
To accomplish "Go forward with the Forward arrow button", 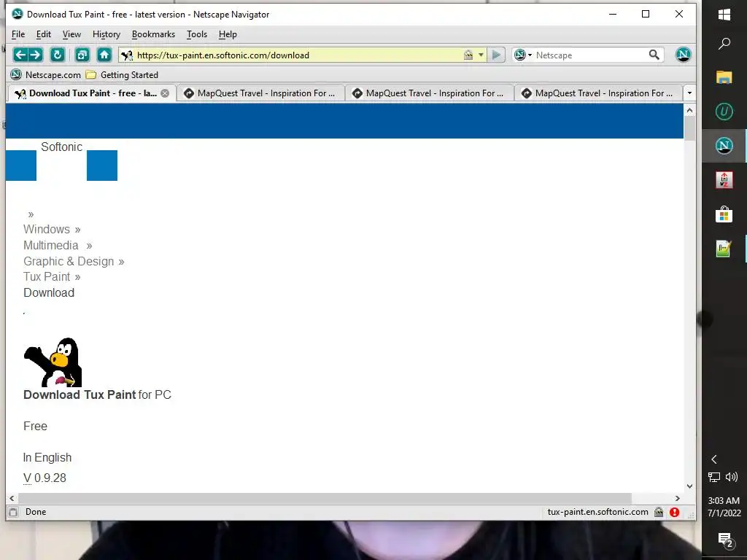I will pyautogui.click(x=36, y=55).
